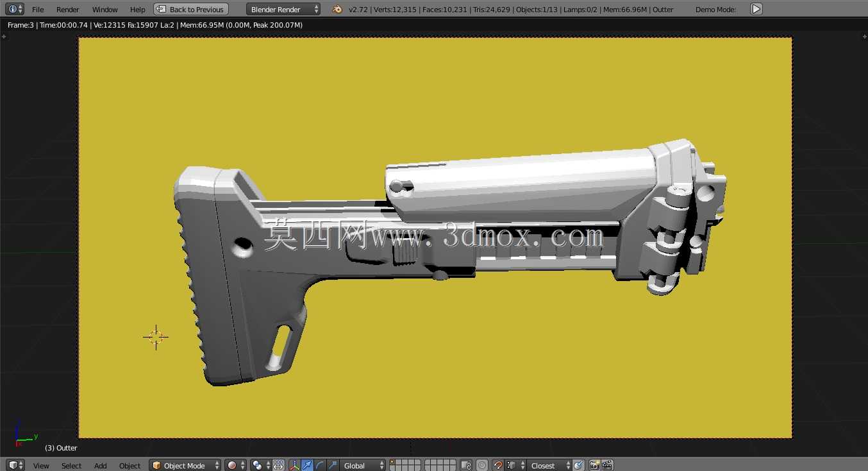Click the Verts:12,315 statistic

click(395, 10)
